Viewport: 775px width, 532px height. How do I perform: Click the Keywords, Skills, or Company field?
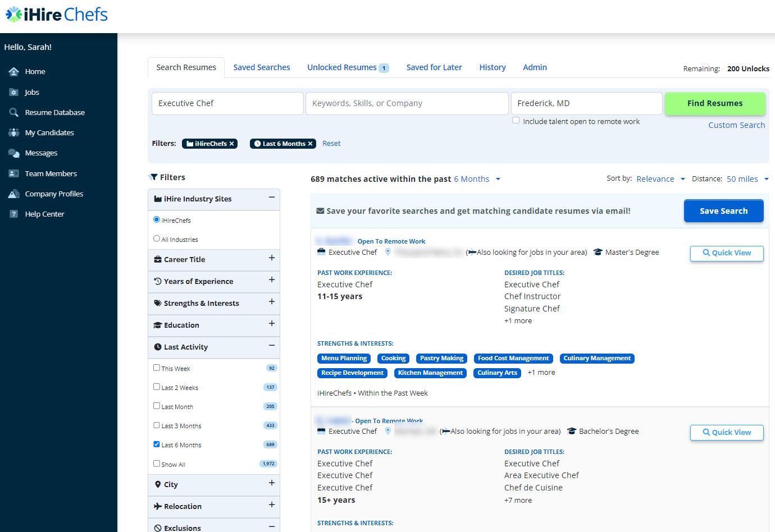point(407,103)
